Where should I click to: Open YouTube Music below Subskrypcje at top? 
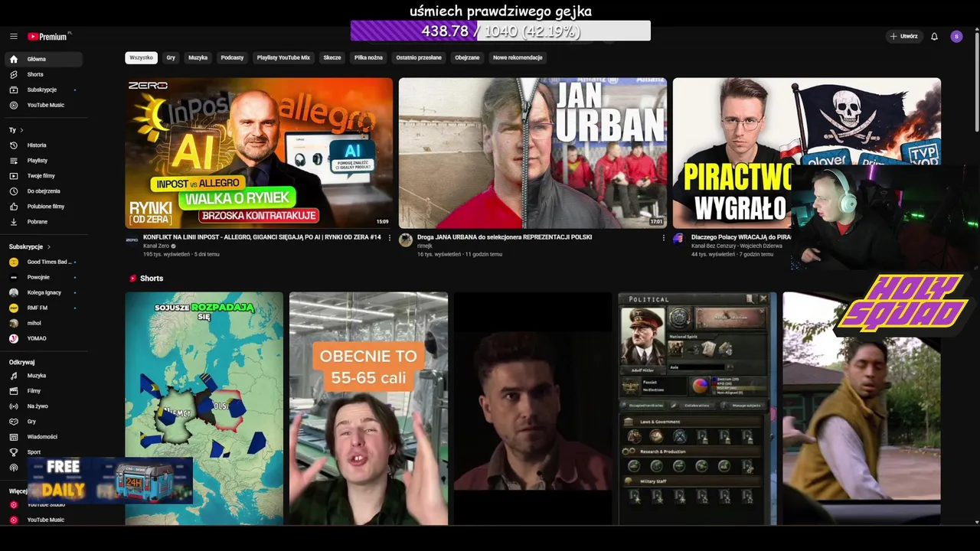pos(44,105)
